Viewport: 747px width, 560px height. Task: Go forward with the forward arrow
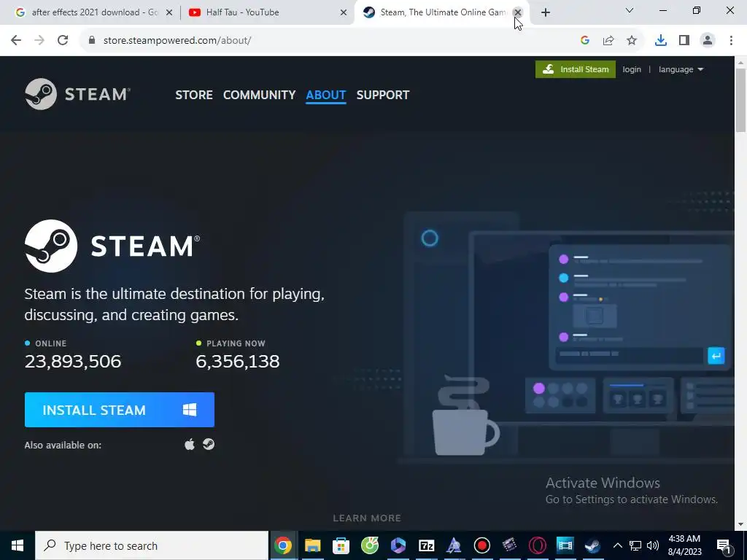tap(39, 41)
